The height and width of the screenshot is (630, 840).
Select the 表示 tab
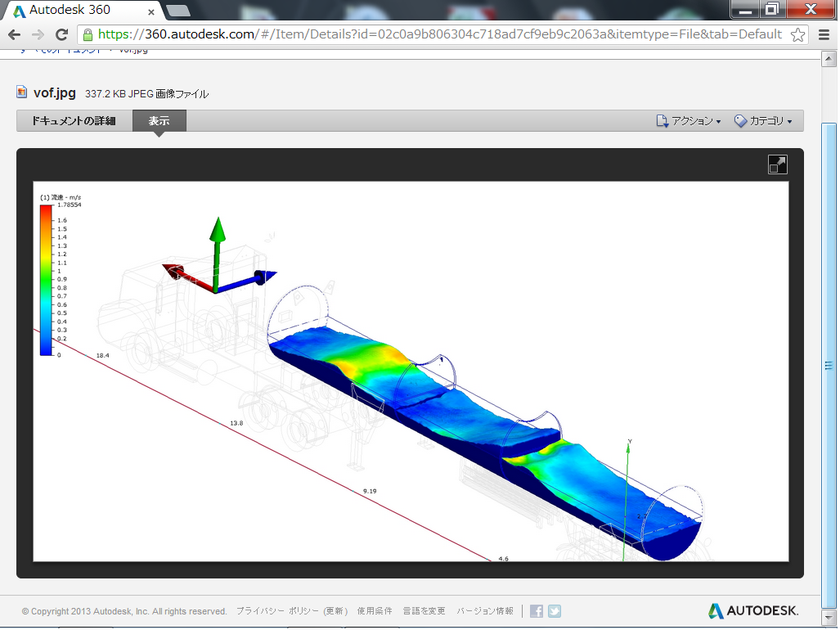pos(159,121)
